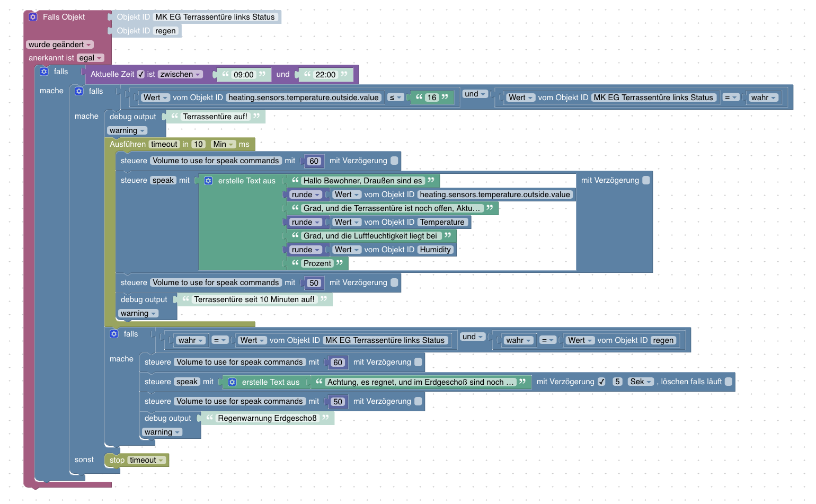
Task: Open timeout dropdown on stop block
Action: [147, 460]
